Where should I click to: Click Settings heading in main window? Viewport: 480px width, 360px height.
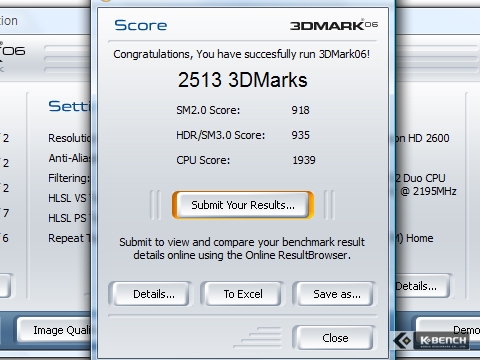point(69,106)
